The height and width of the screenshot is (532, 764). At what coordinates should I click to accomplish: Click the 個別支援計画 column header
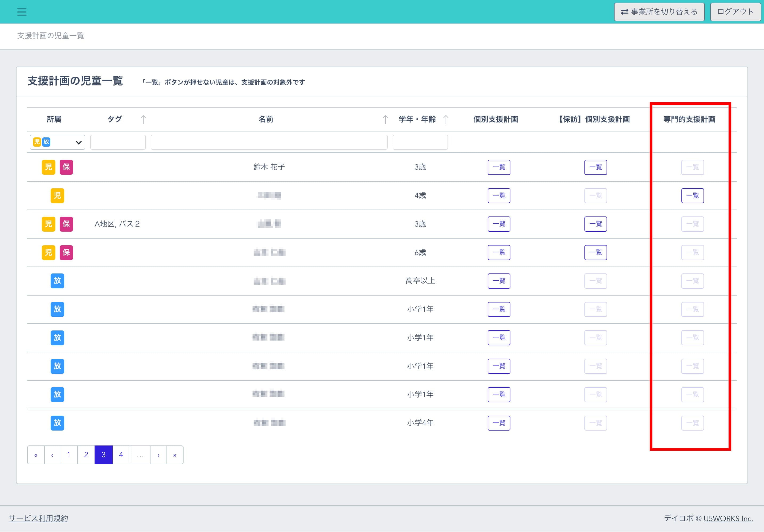point(496,119)
